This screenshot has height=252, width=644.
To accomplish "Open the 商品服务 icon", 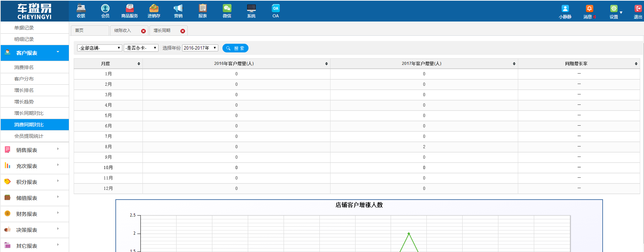I will 130,11.
